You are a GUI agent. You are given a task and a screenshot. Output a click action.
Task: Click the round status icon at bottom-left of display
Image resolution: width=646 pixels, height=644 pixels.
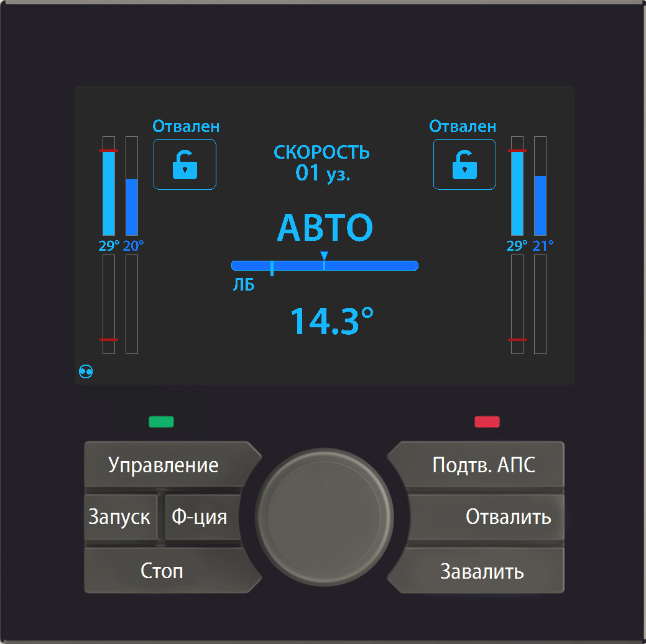[x=86, y=371]
